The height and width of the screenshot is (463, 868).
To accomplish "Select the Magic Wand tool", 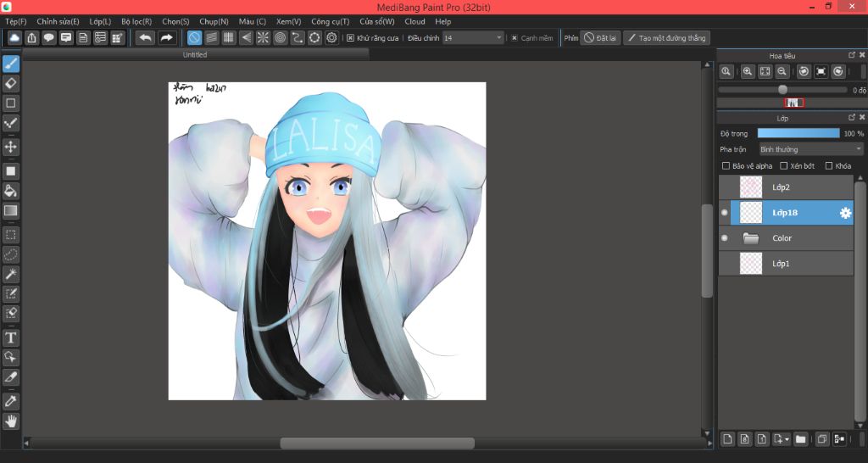I will [10, 274].
